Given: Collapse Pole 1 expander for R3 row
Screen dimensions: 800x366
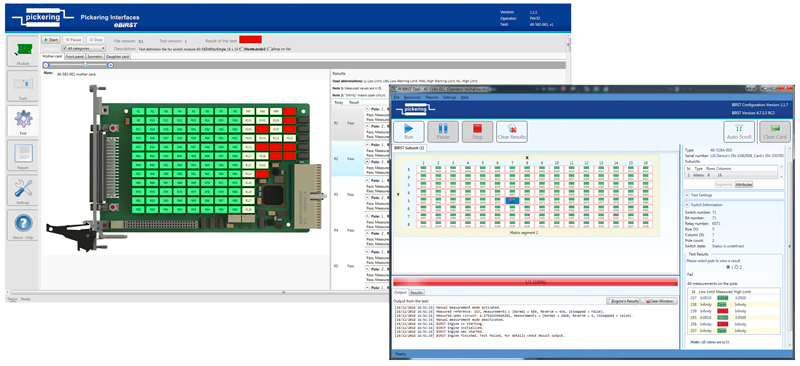Looking at the screenshot, I should 367,181.
